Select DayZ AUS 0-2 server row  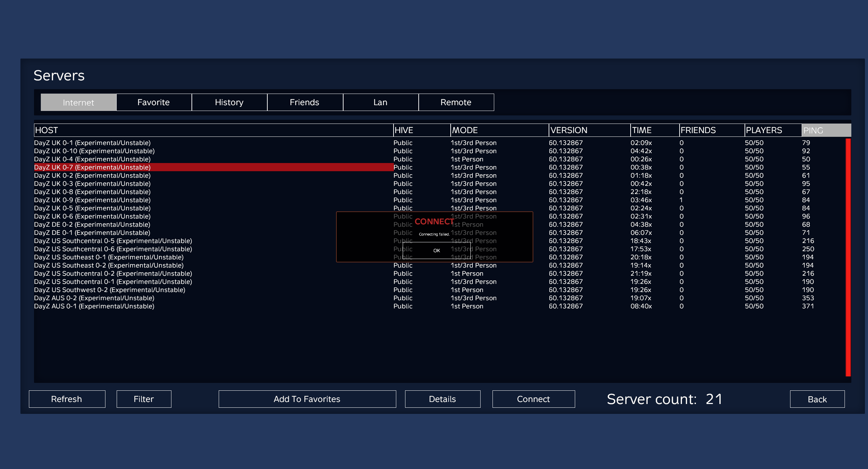point(439,298)
